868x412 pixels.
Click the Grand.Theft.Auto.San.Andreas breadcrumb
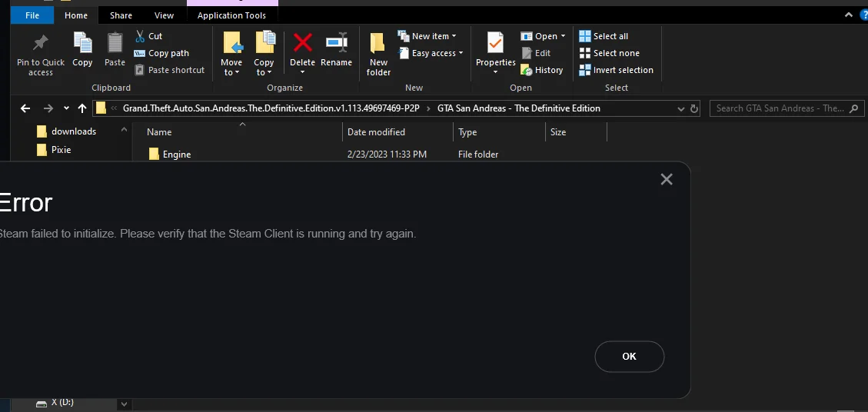271,108
